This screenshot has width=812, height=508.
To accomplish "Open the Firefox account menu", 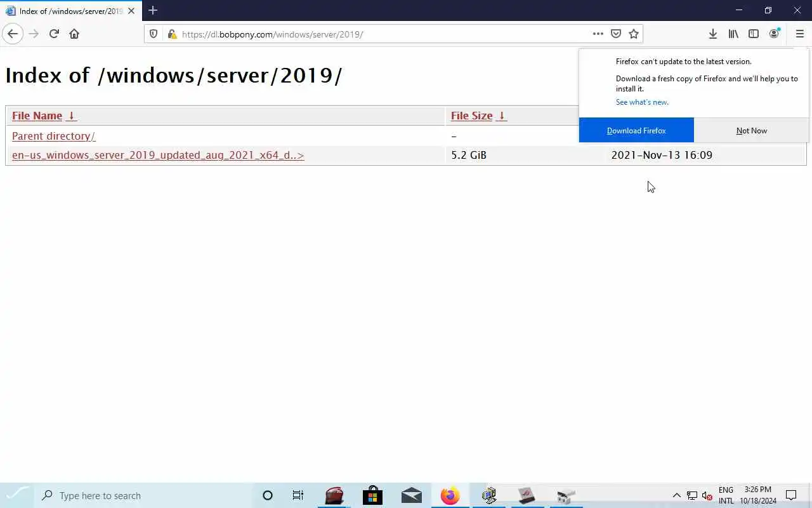I will point(774,34).
